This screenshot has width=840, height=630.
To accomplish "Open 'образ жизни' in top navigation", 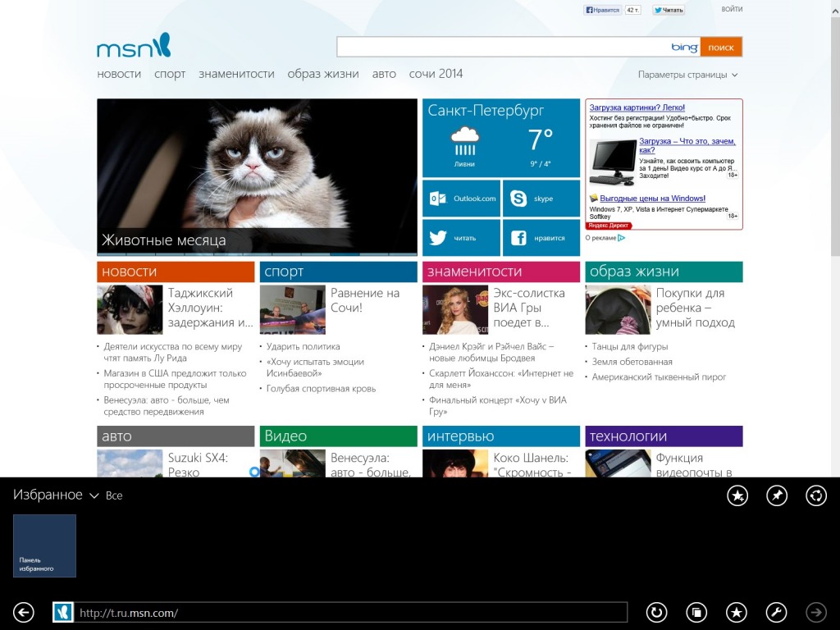I will point(323,74).
